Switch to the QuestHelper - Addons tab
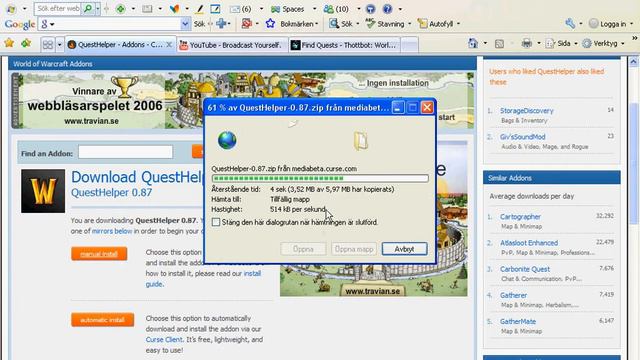 [x=120, y=44]
